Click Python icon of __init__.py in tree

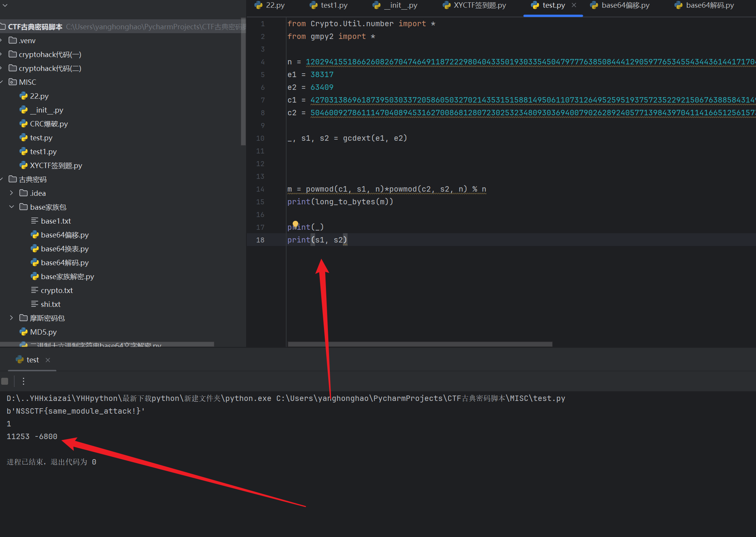[x=24, y=110]
